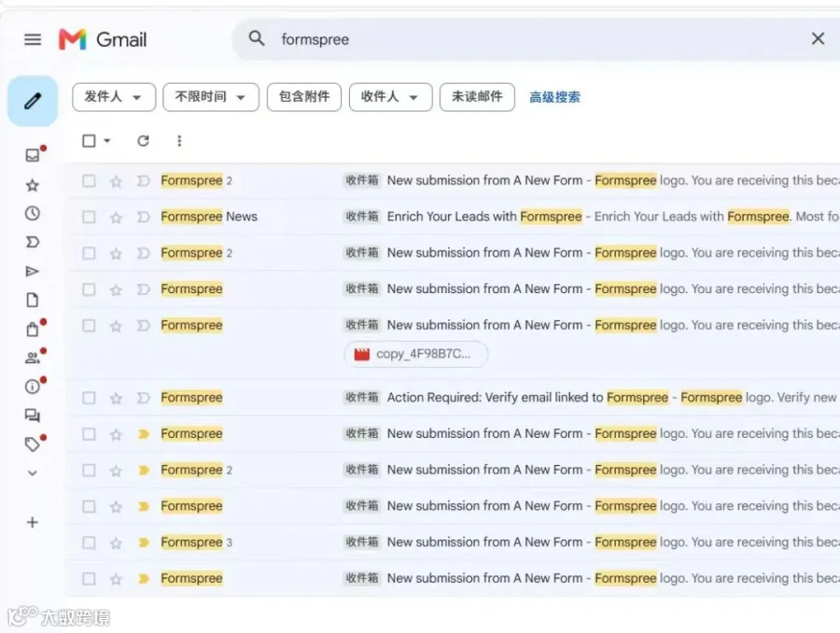Open the copy_4F98B7C attachment chip
This screenshot has width=840, height=633.
pyautogui.click(x=416, y=354)
